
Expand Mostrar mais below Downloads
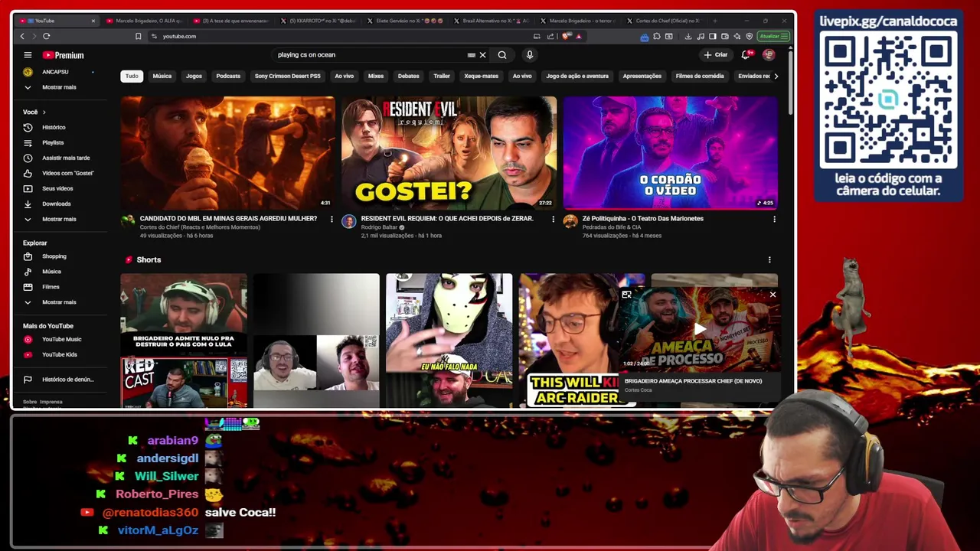coord(59,219)
